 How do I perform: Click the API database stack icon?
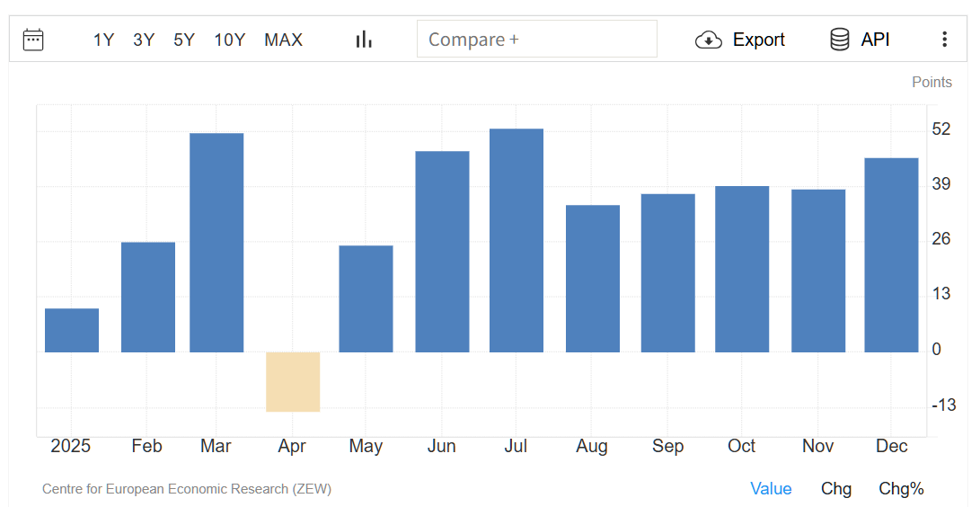(840, 40)
